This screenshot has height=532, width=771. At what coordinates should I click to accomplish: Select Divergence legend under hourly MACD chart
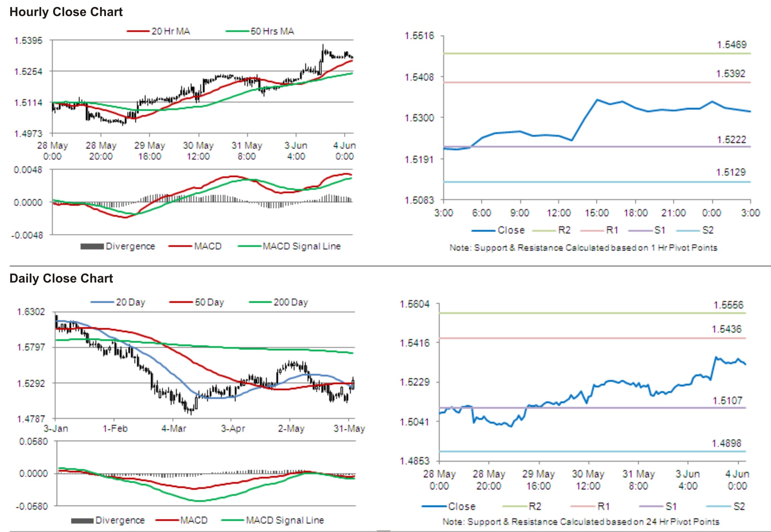coord(118,246)
